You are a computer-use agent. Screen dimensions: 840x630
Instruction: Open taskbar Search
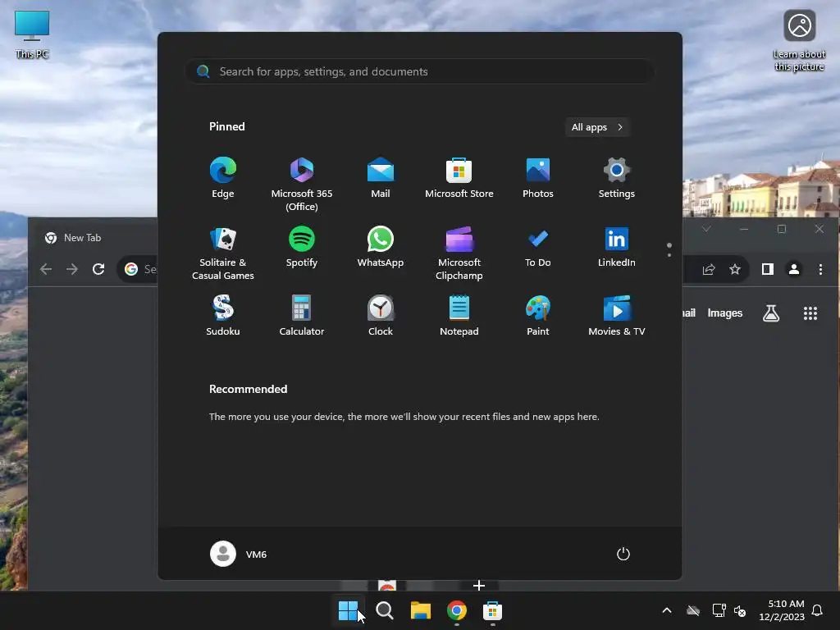[x=384, y=610]
